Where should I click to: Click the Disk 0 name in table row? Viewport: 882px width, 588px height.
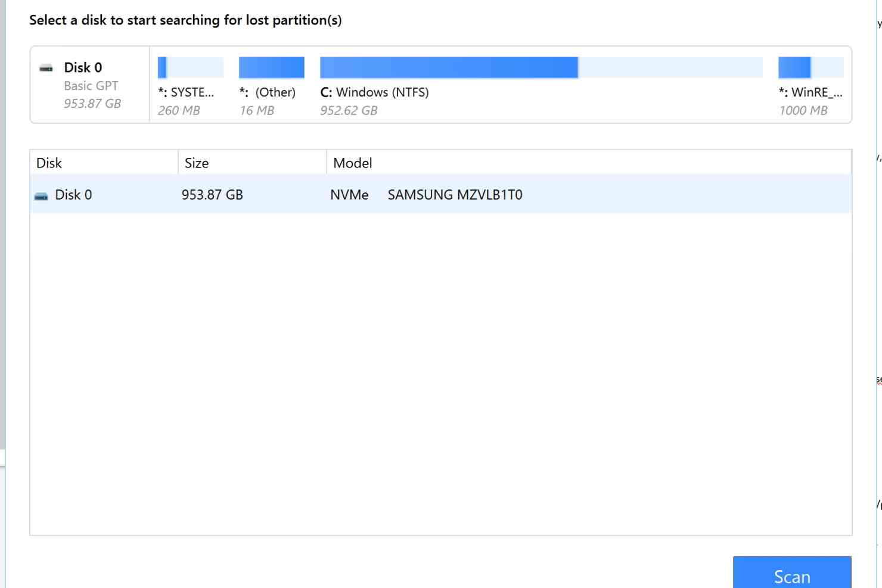pyautogui.click(x=73, y=195)
